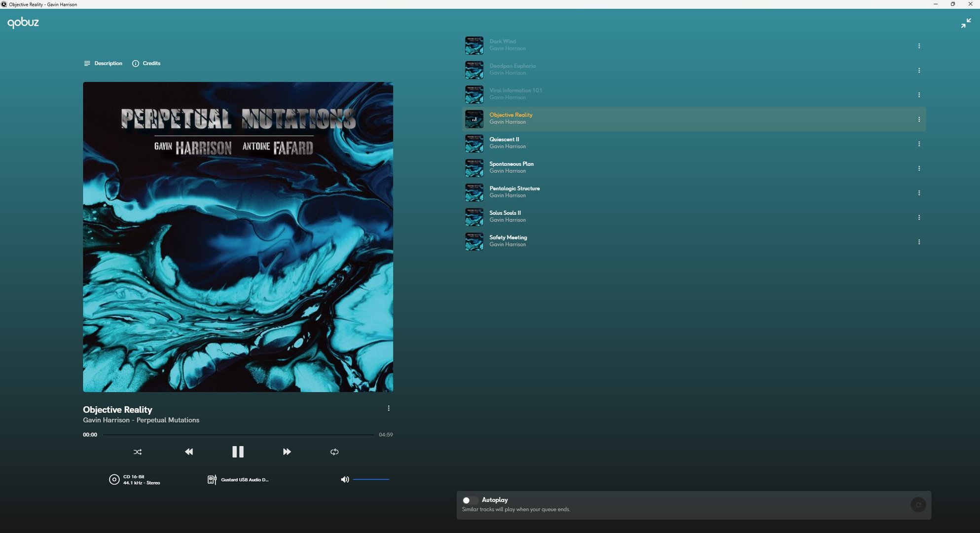Toggle repeat mode
The width and height of the screenshot is (980, 533).
[x=334, y=452]
